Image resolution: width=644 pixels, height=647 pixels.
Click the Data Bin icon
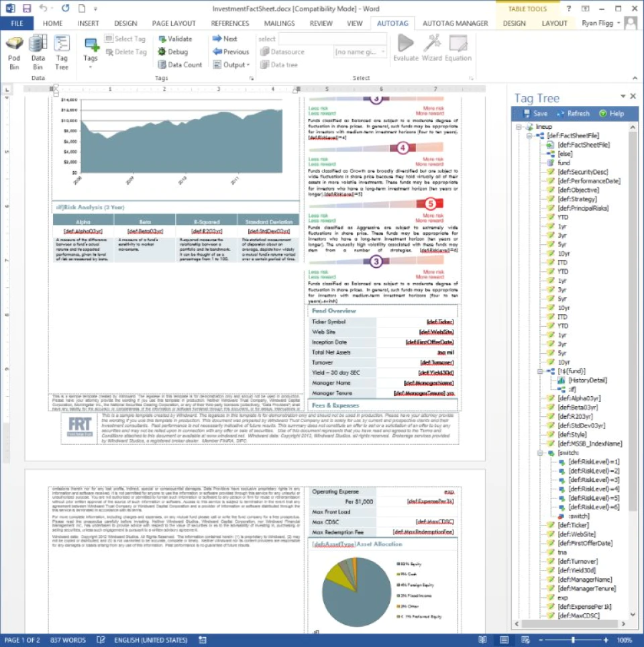coord(38,53)
